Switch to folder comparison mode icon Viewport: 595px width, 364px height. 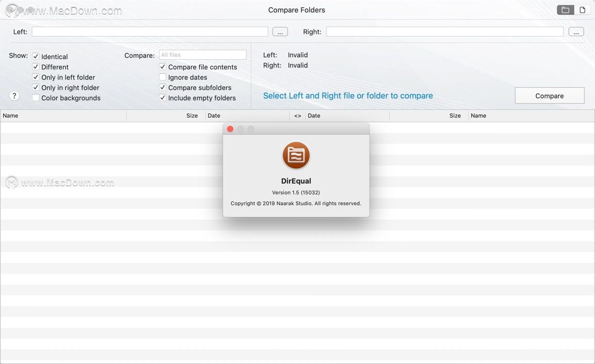pyautogui.click(x=565, y=10)
